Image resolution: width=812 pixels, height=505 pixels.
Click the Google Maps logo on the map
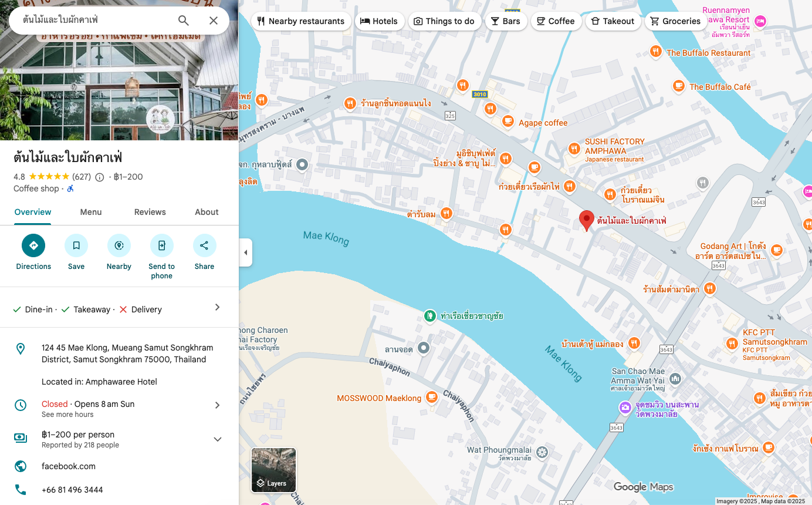(x=644, y=487)
